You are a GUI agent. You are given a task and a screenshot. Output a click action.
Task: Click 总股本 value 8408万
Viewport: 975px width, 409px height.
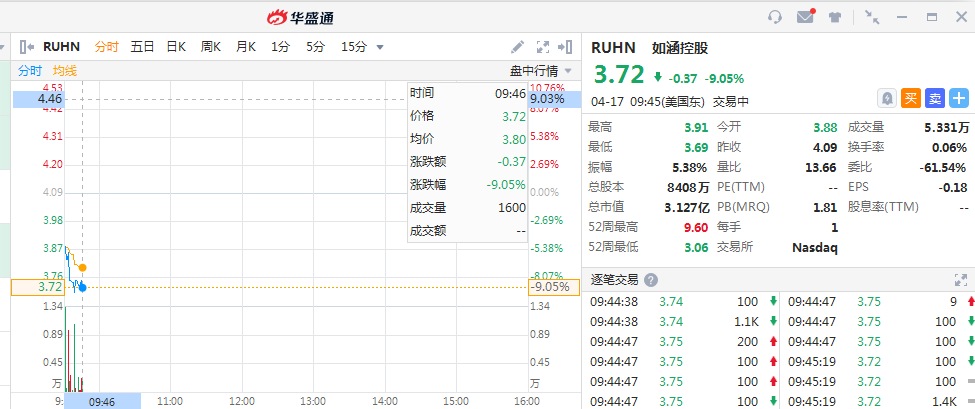tap(688, 187)
